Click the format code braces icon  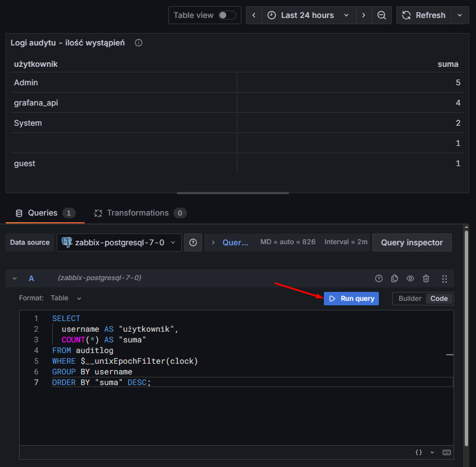(419, 452)
